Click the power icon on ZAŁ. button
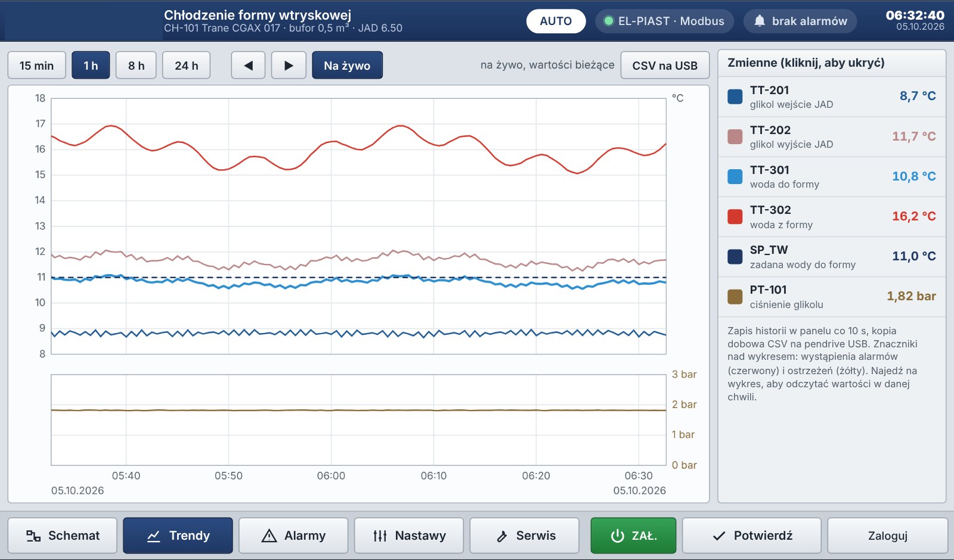The image size is (954, 560). 618,536
